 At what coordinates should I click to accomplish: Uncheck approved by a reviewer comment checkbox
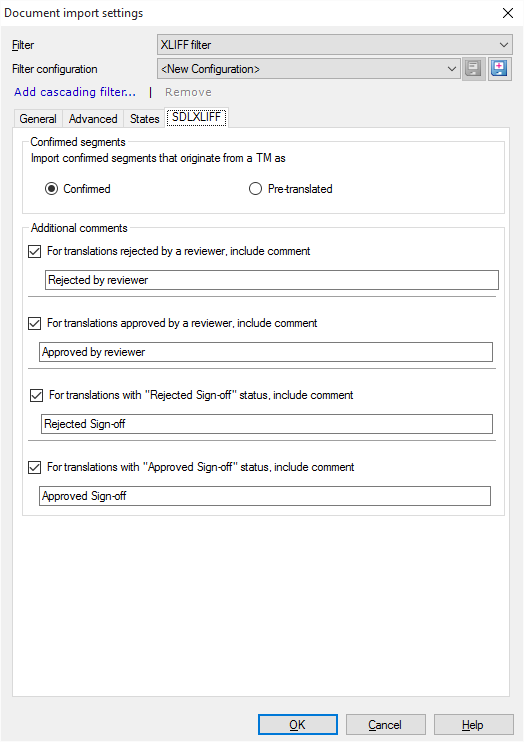pos(35,323)
